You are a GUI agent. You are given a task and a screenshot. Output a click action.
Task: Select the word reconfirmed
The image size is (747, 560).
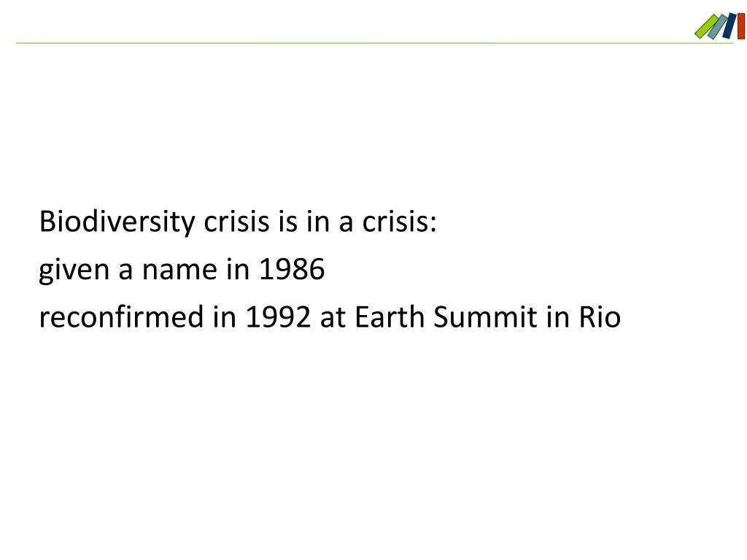[x=121, y=316]
